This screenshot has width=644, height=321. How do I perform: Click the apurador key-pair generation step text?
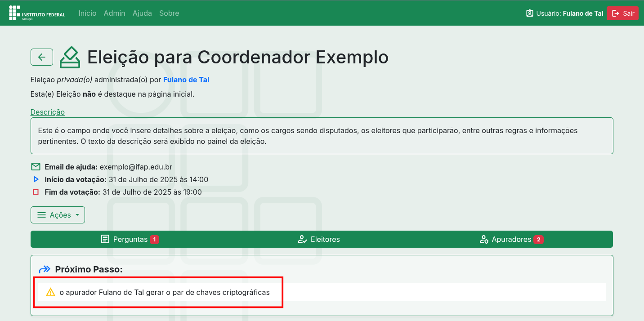[x=165, y=292]
